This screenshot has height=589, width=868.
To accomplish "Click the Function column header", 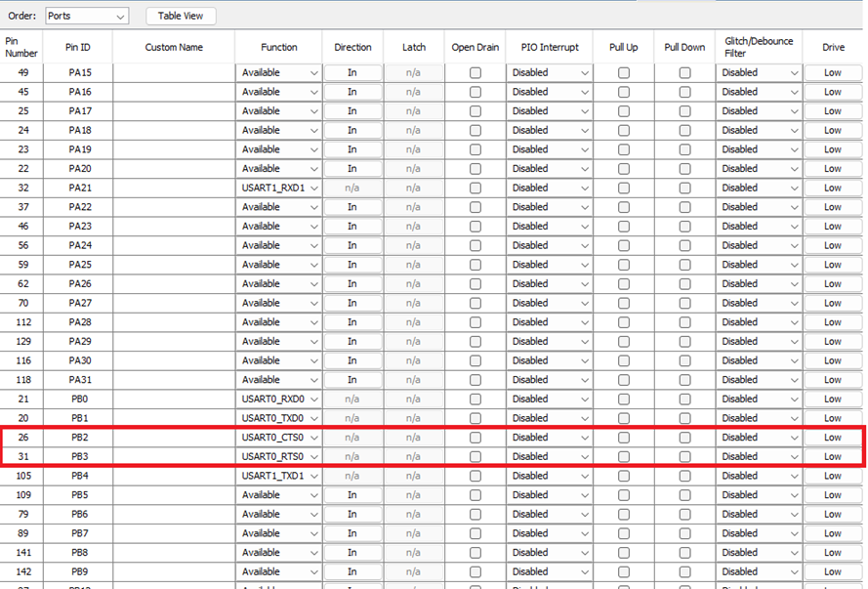I will tap(278, 47).
